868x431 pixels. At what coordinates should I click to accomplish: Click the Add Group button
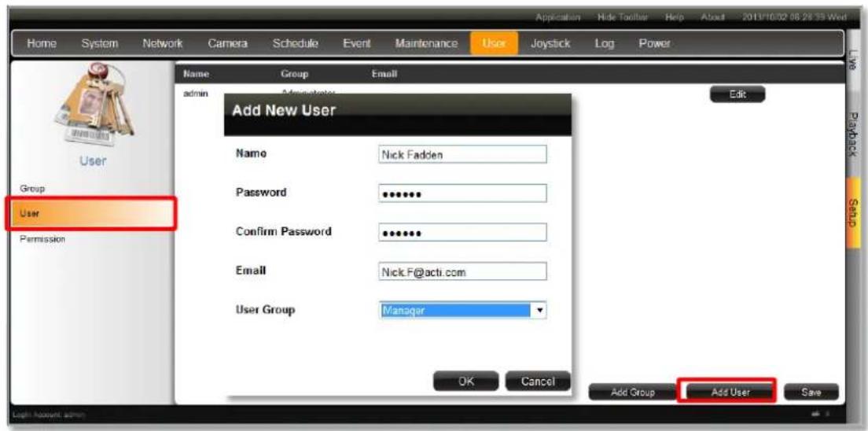633,392
